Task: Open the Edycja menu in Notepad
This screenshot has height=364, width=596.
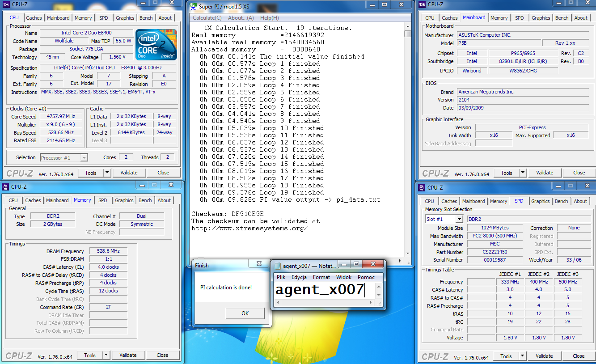Action: tap(299, 277)
